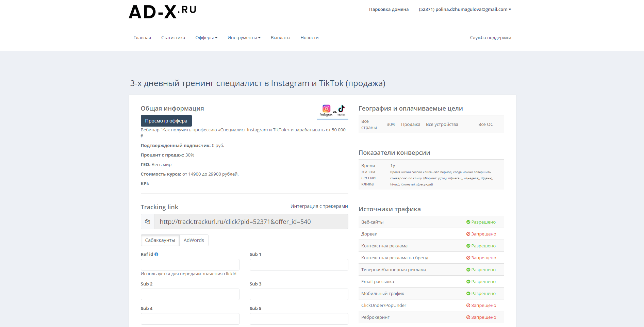The image size is (644, 327).
Task: Focus the Ref id input field
Action: (x=190, y=265)
